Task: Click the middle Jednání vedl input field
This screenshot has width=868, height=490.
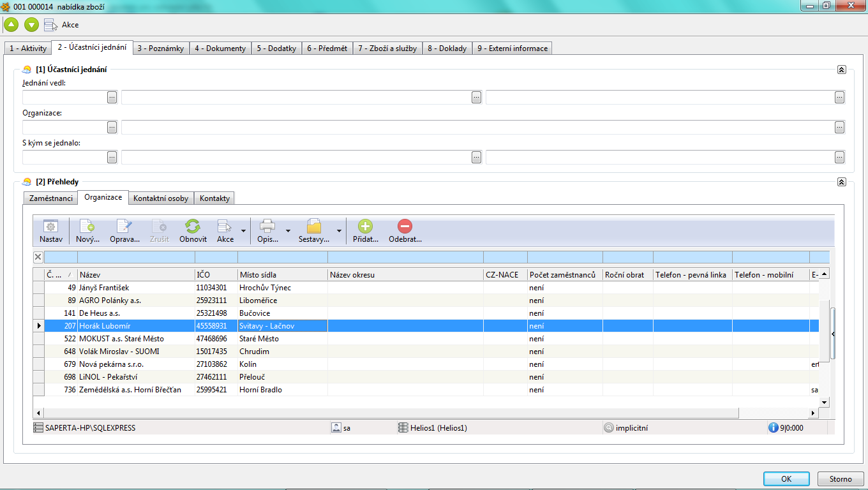Action: [x=297, y=98]
